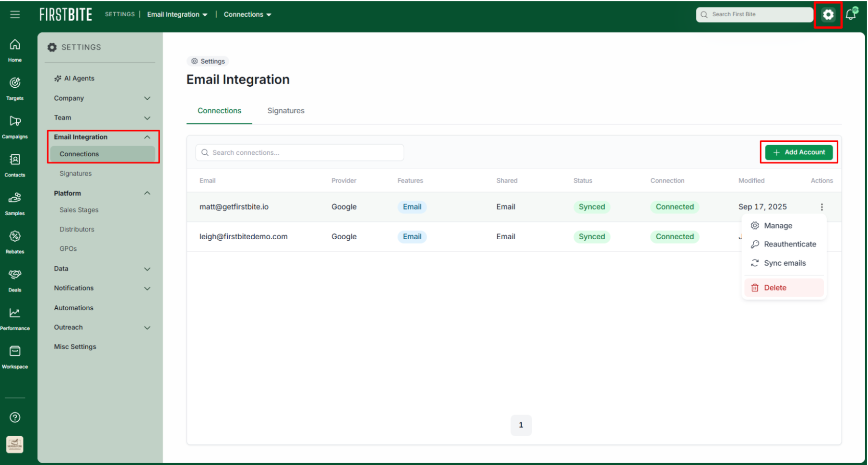Expand the Team settings section
The height and width of the screenshot is (465, 868).
click(102, 118)
